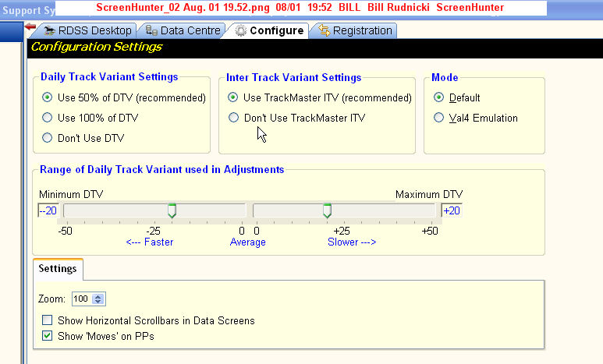
Task: Click the red back arrow icon
Action: click(x=30, y=27)
